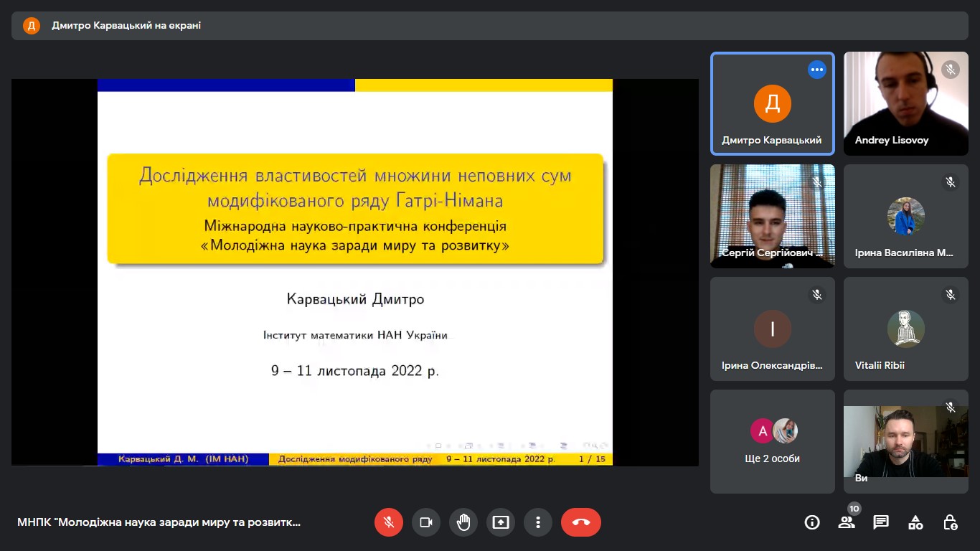Image resolution: width=980 pixels, height=551 pixels.
Task: Open the present screen button
Action: pyautogui.click(x=501, y=522)
